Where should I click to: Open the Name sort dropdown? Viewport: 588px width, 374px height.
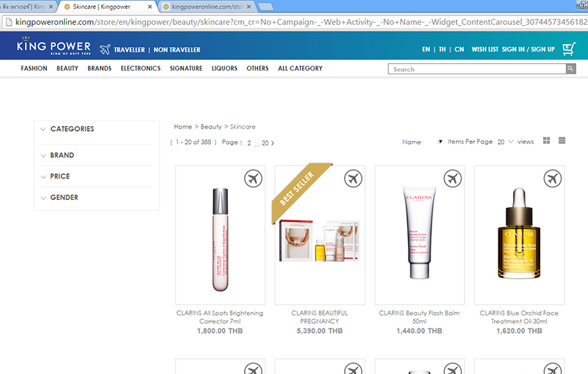click(422, 142)
